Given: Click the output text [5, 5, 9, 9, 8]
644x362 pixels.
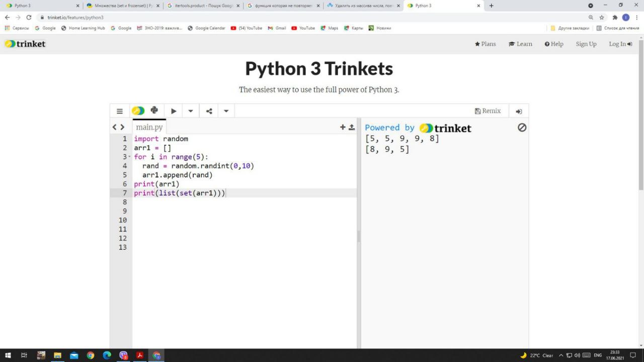Looking at the screenshot, I should point(402,138).
